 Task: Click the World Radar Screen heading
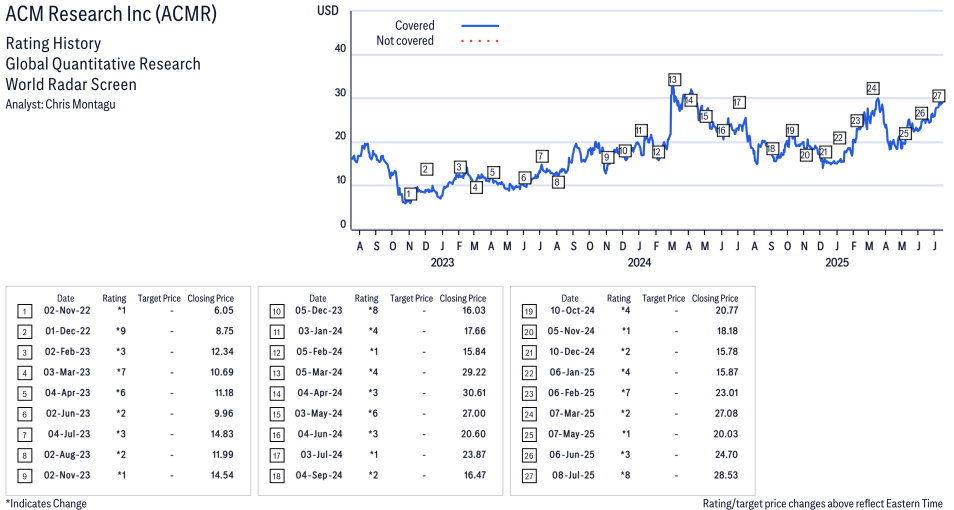tap(71, 84)
